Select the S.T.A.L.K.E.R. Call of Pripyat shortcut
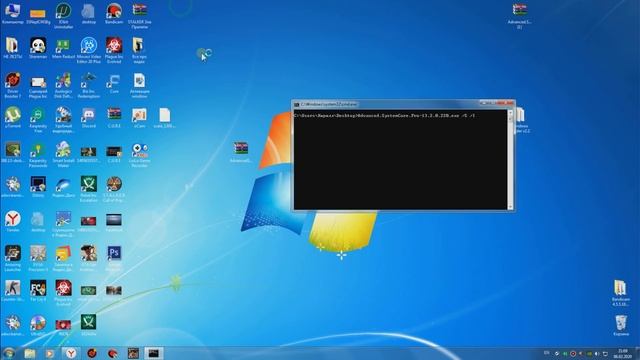This screenshot has width=640, height=360. click(x=114, y=189)
